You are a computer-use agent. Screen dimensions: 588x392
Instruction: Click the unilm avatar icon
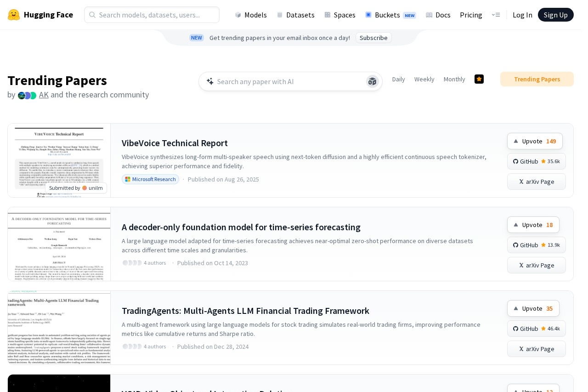click(x=85, y=188)
